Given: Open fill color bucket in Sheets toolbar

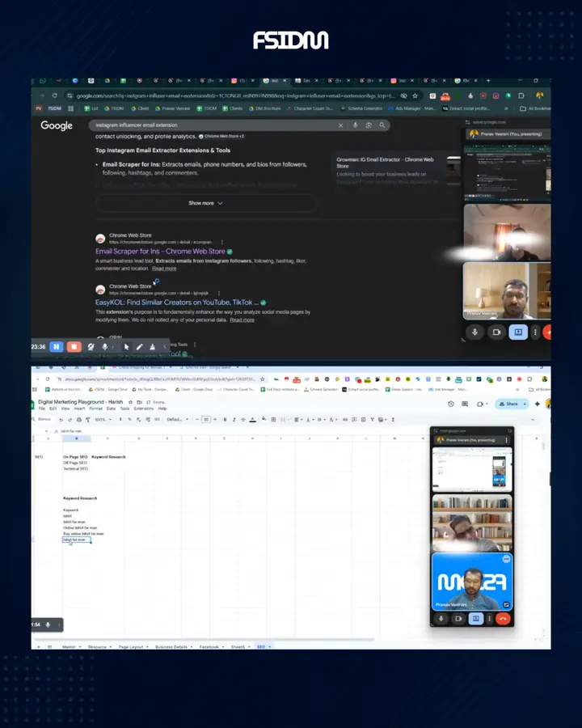Looking at the screenshot, I should [264, 419].
